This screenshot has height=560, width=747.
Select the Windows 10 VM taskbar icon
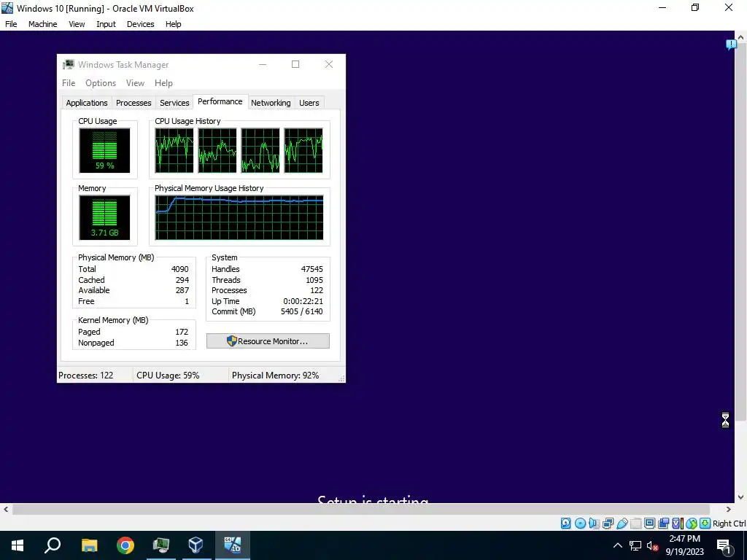[x=233, y=545]
